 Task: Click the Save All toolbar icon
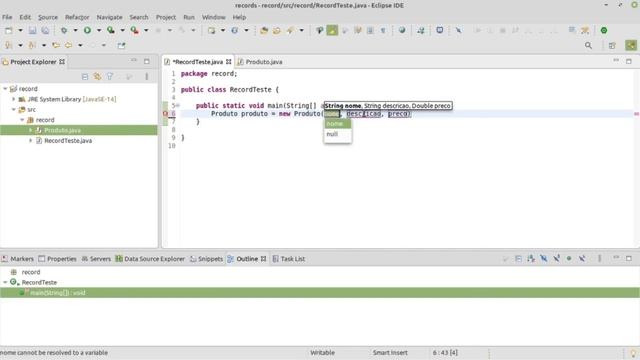(x=45, y=31)
